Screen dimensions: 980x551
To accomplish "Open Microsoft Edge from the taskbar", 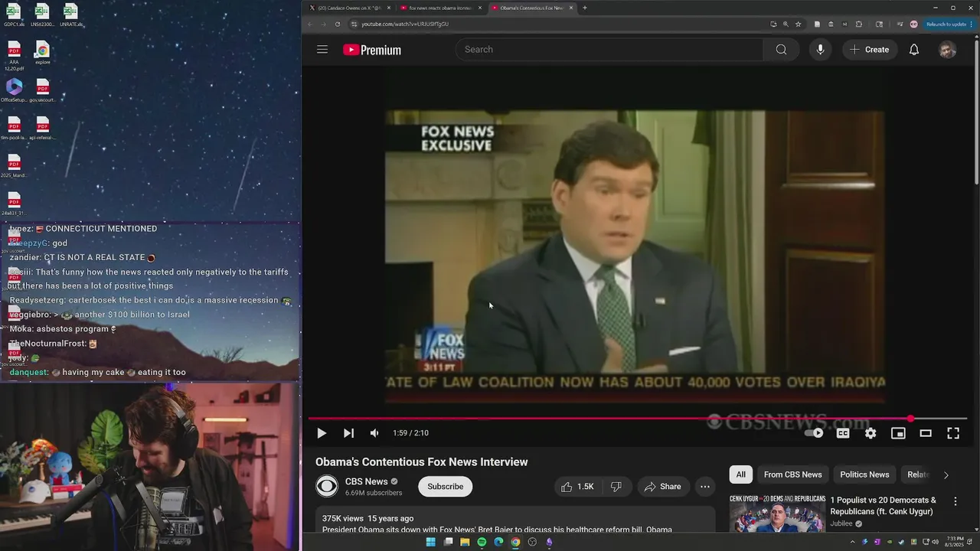I will click(498, 542).
